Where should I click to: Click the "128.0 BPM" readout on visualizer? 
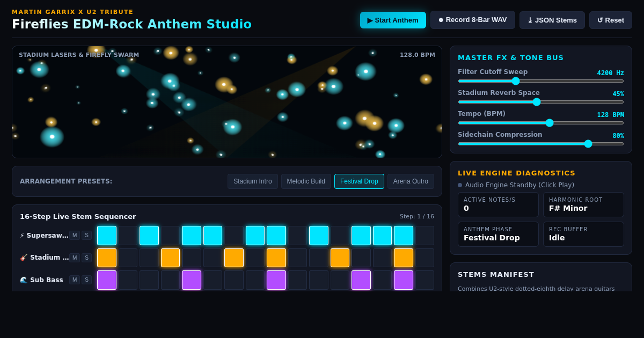[x=418, y=55]
